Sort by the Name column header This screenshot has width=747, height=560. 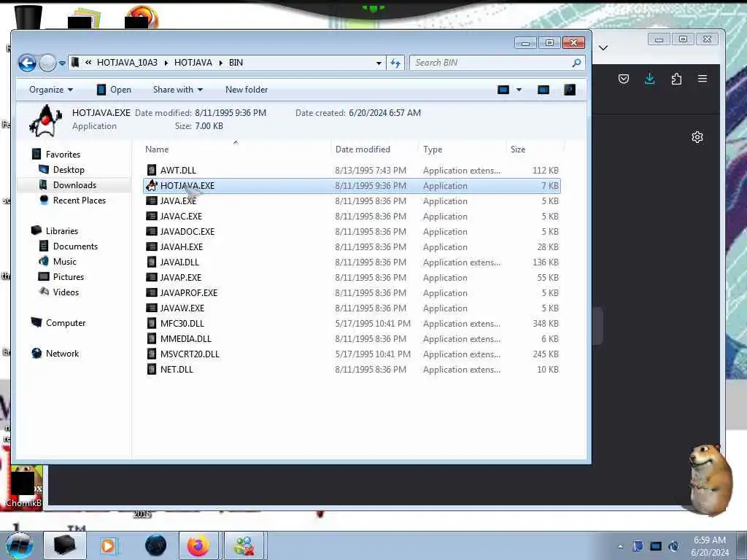[157, 149]
